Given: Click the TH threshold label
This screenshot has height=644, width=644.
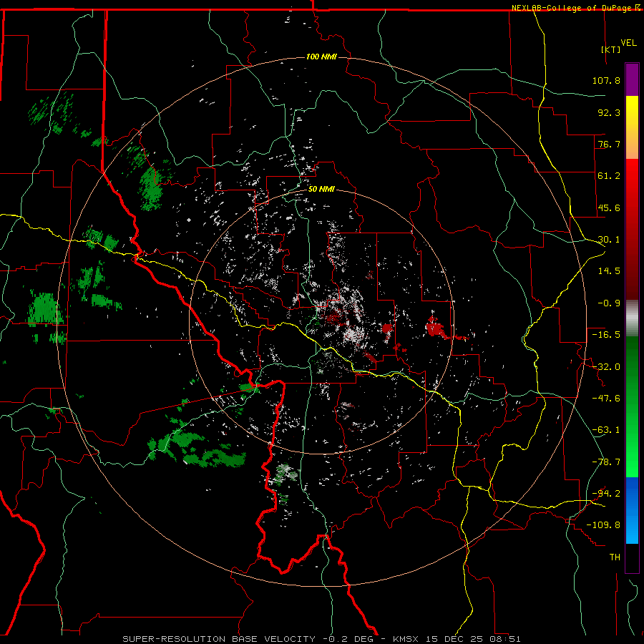Looking at the screenshot, I should click(x=615, y=557).
